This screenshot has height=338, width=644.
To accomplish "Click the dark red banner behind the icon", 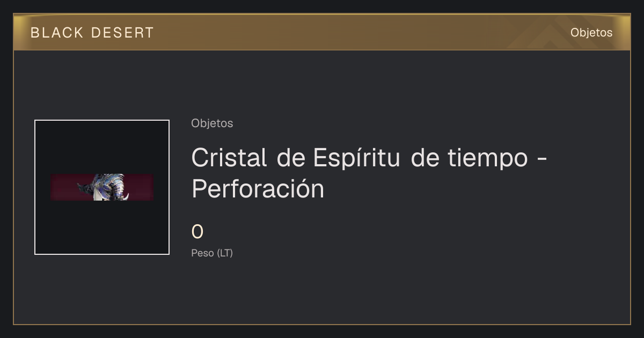I will pyautogui.click(x=102, y=187).
